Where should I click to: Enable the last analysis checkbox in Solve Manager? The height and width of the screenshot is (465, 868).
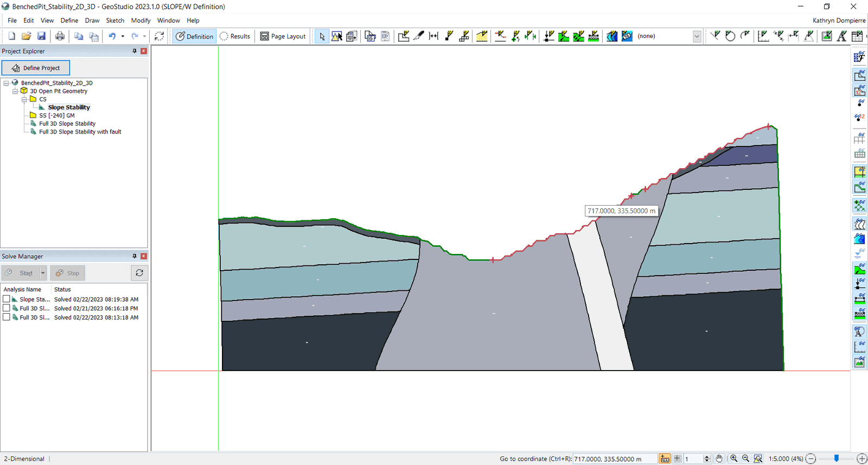pyautogui.click(x=7, y=317)
